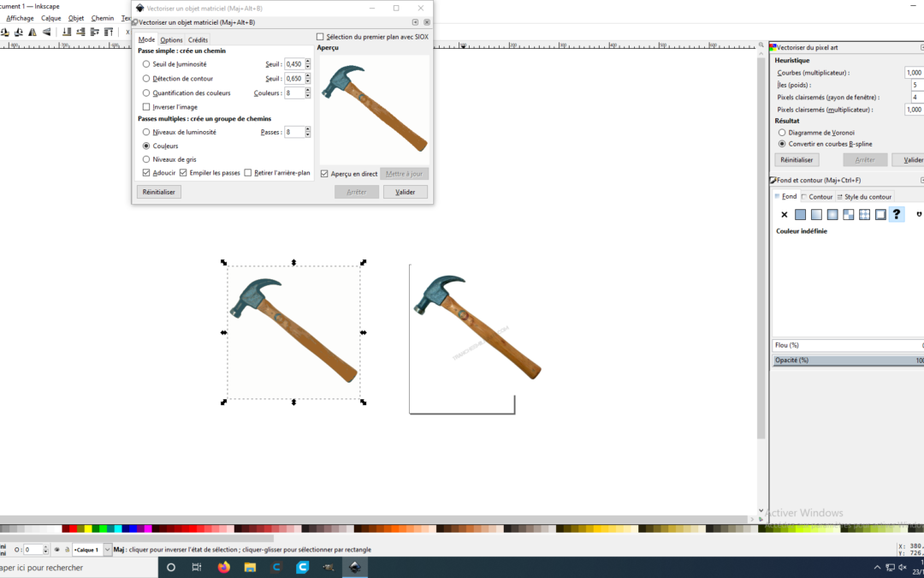The image size is (924, 578).
Task: Select Niveaux de gris radio button
Action: pyautogui.click(x=146, y=159)
